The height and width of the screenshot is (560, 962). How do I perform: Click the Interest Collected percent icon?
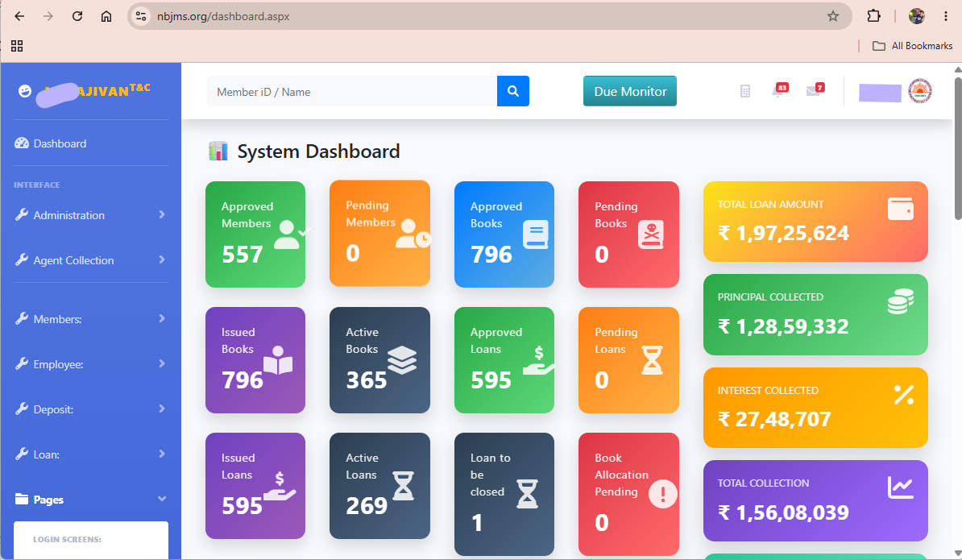(904, 395)
